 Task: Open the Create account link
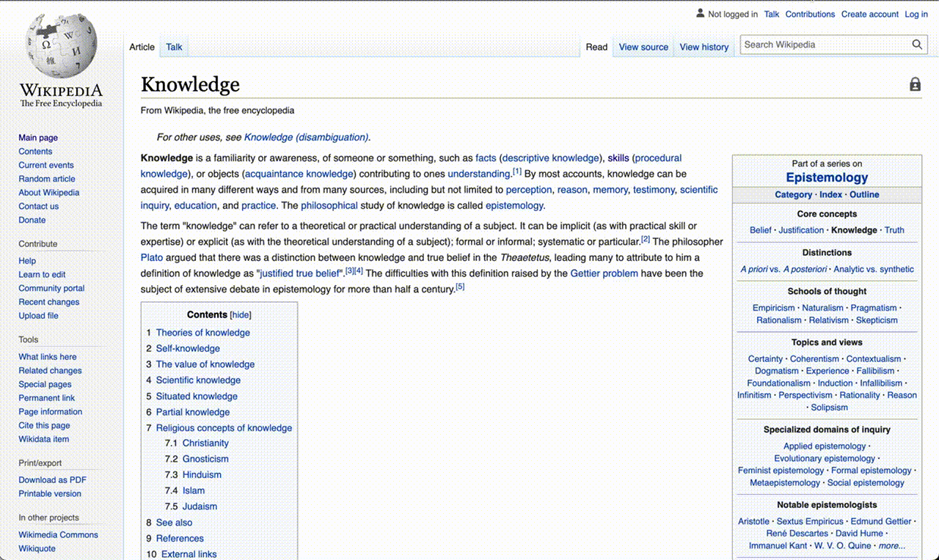(870, 14)
